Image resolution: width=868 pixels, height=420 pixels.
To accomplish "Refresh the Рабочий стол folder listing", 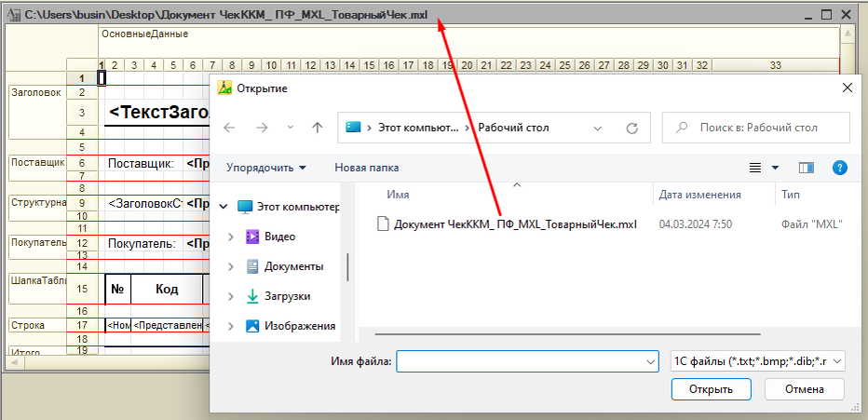I will pyautogui.click(x=632, y=128).
